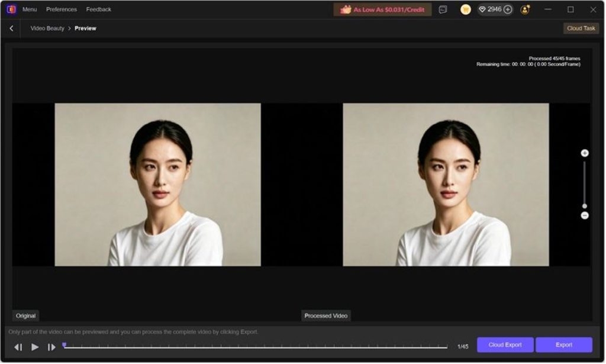This screenshot has width=606, height=364.
Task: Click the Remaining time status text
Action: [x=529, y=64]
